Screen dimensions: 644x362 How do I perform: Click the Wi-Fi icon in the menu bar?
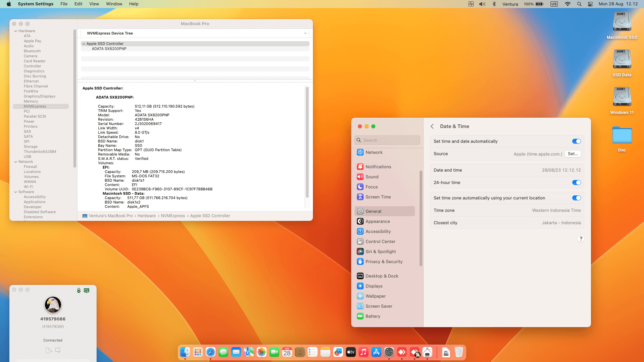(568, 4)
